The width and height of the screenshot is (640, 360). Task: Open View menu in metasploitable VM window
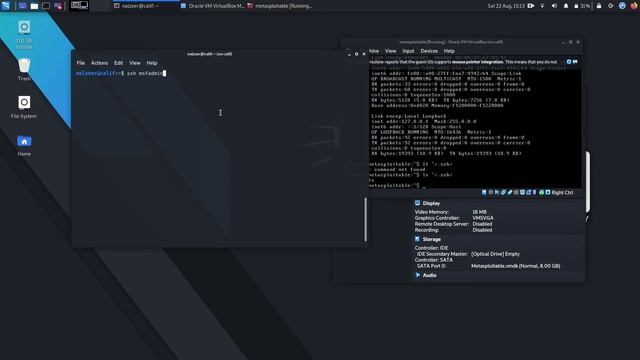point(390,51)
